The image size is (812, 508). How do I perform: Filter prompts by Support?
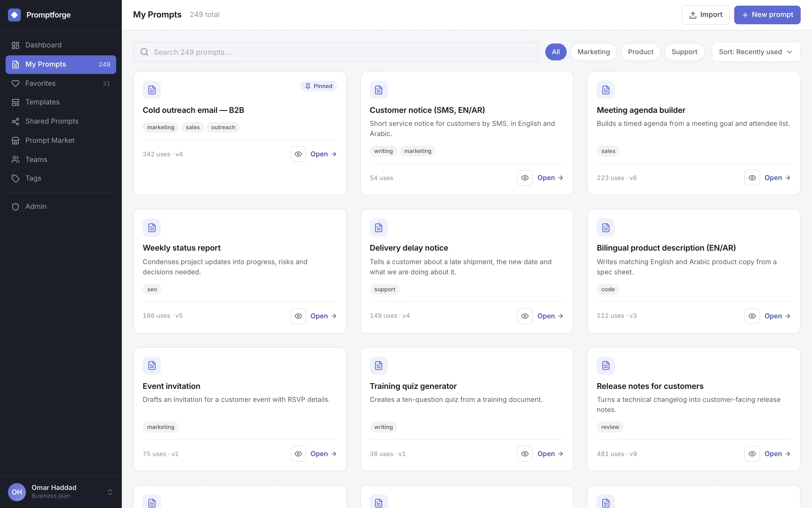click(x=684, y=52)
